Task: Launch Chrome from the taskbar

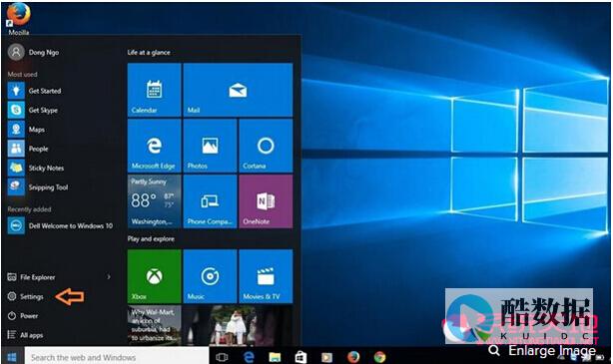Action: [379, 357]
